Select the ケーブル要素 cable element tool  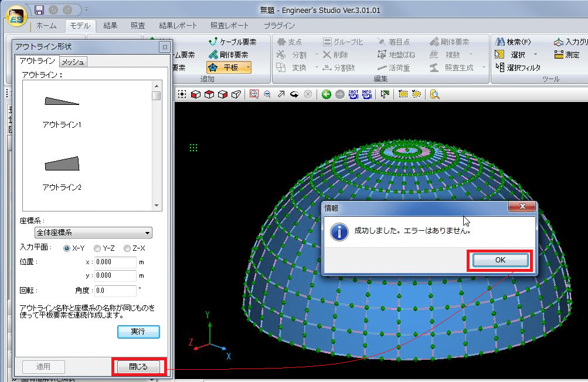[x=232, y=42]
